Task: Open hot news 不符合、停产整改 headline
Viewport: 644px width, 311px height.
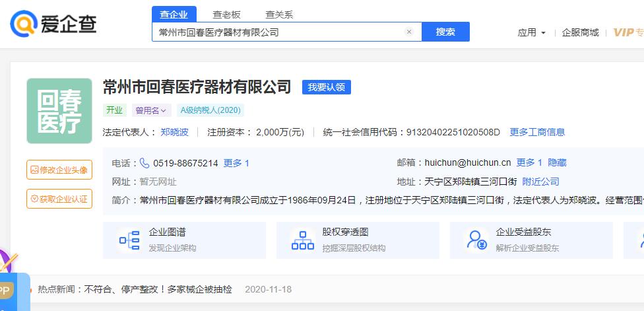Action: tap(158, 289)
